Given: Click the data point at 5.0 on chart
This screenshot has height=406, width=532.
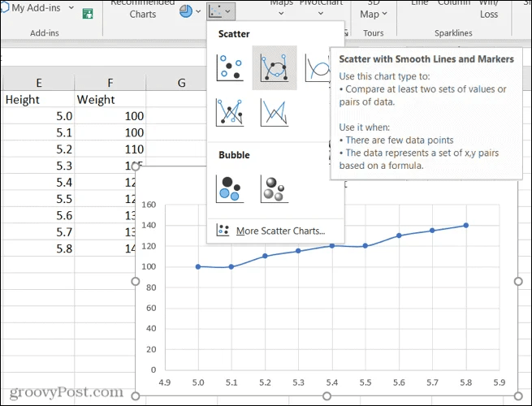Looking at the screenshot, I should (x=198, y=266).
